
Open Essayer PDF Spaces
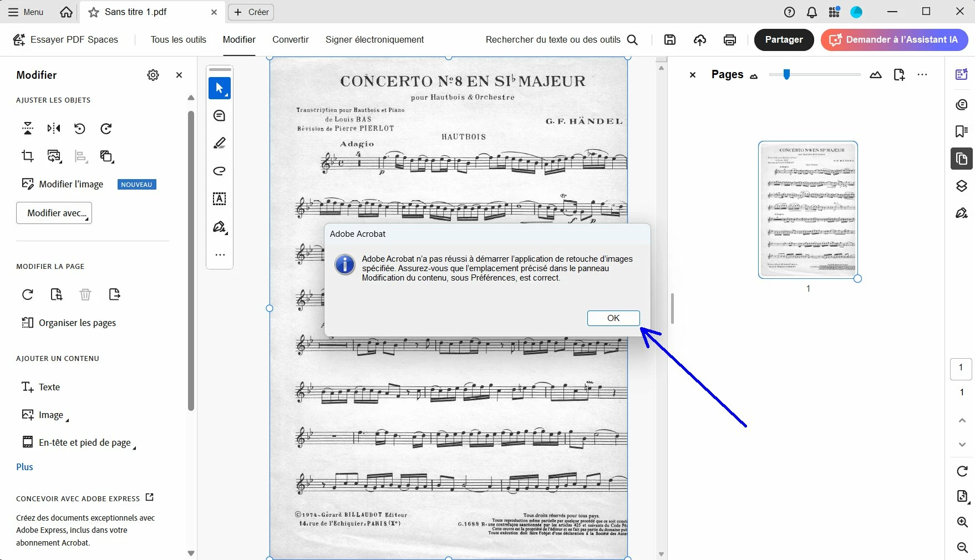coord(65,39)
